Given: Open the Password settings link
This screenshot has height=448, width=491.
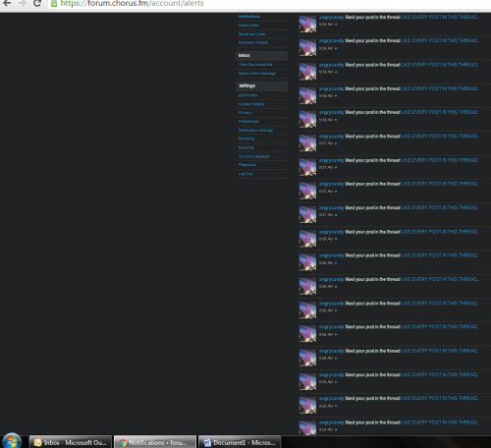Looking at the screenshot, I should pyautogui.click(x=246, y=165).
